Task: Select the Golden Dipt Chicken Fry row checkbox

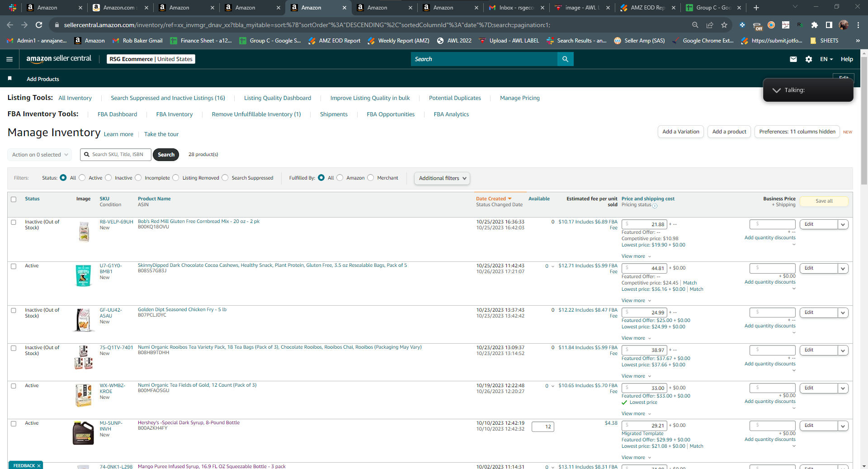Action: (x=14, y=311)
